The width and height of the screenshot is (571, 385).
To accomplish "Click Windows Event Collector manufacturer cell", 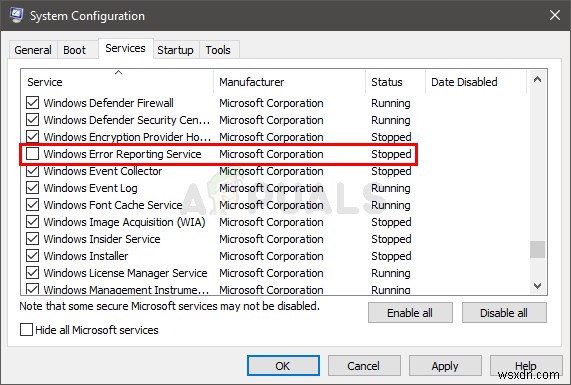I will 271,171.
